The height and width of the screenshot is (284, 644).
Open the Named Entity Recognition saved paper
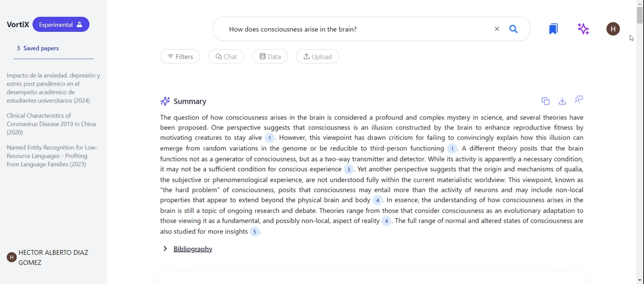(x=52, y=156)
